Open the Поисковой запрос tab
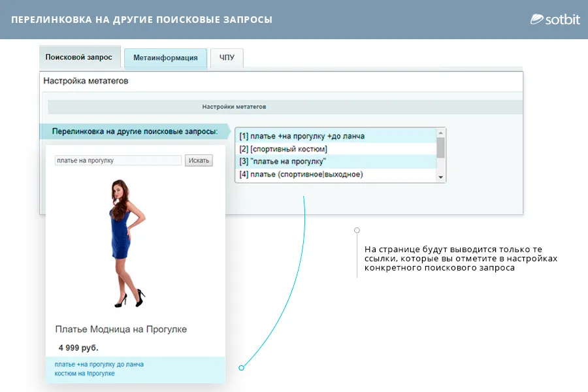The height and width of the screenshot is (392, 588). pyautogui.click(x=80, y=57)
